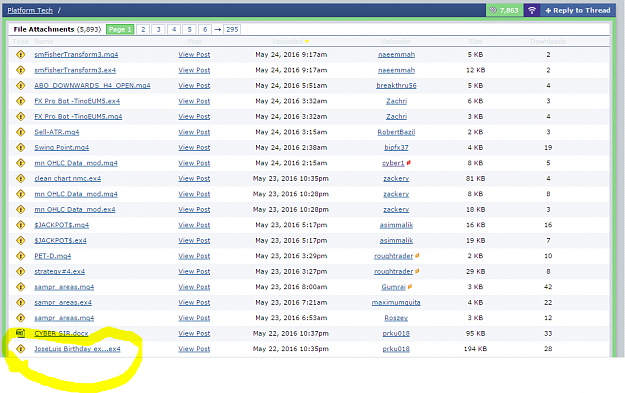Sort by Type column header
625x393 pixels.
pos(20,41)
